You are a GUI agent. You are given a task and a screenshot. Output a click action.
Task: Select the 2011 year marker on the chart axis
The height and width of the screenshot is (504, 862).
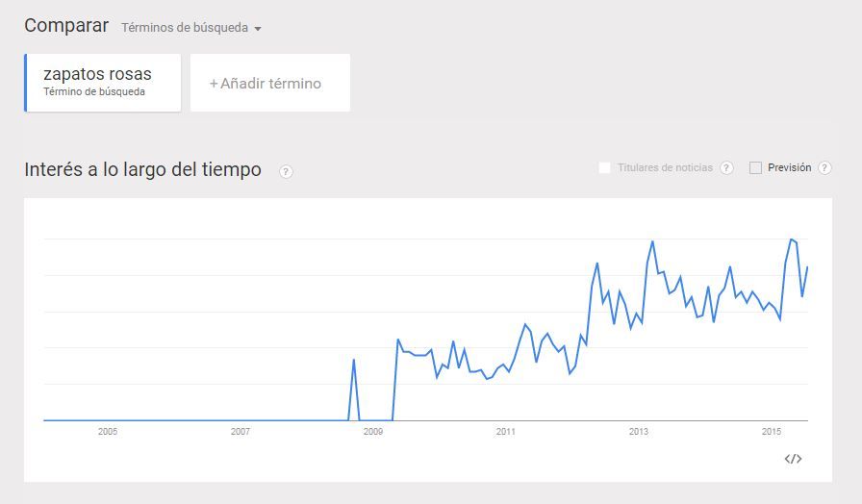(506, 432)
